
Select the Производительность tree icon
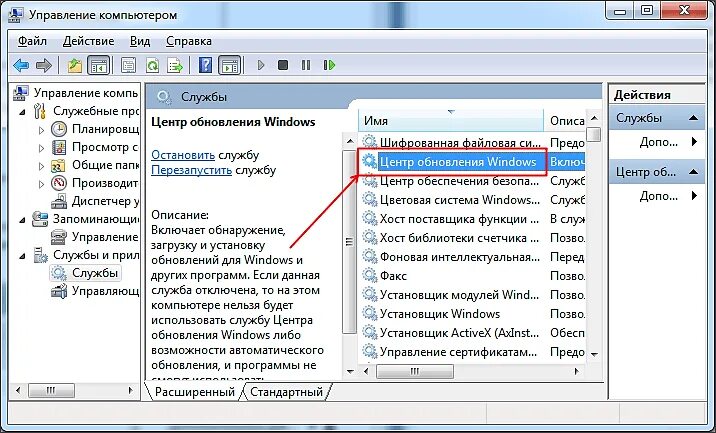point(59,183)
